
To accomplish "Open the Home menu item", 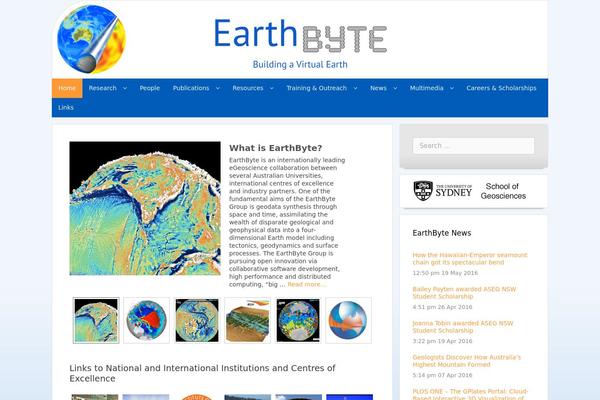I will 67,88.
